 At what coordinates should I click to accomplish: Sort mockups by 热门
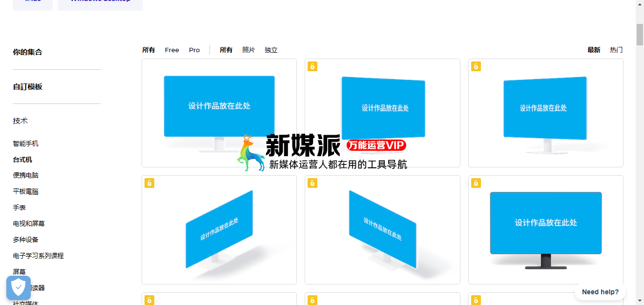(616, 50)
